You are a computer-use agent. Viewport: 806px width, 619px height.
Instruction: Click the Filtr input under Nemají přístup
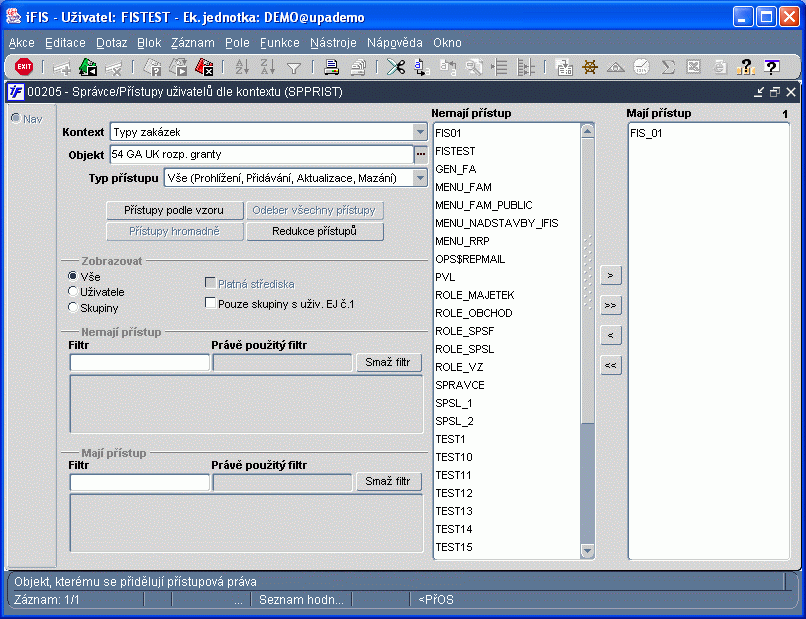[140, 362]
